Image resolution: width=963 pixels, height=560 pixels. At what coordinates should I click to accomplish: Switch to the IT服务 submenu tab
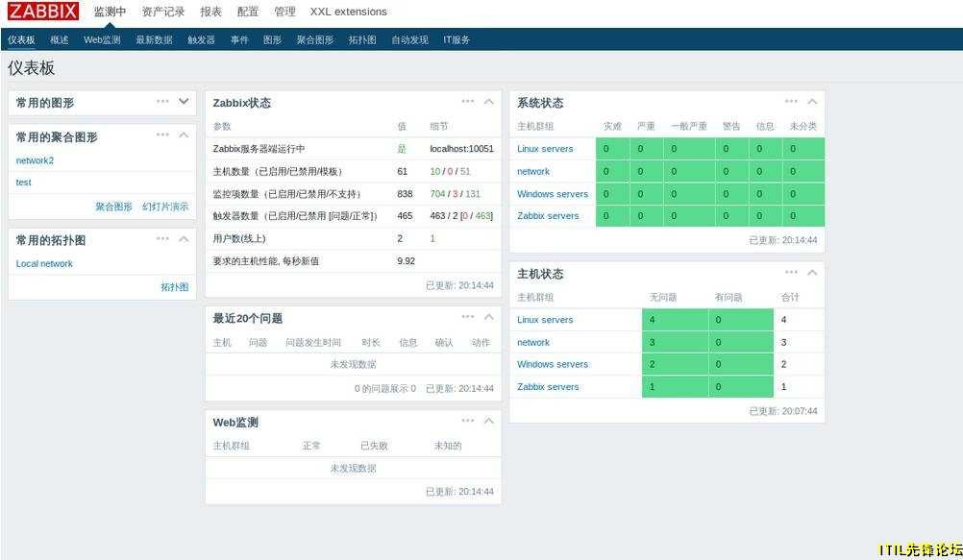point(457,40)
